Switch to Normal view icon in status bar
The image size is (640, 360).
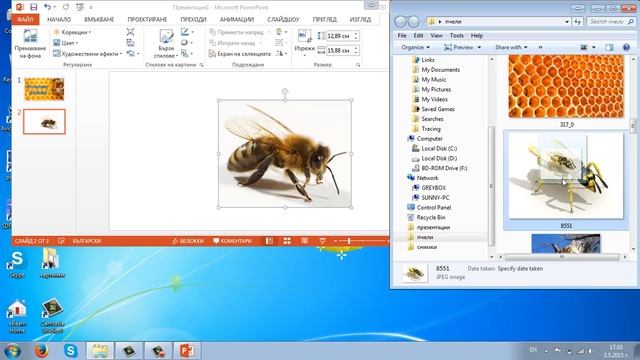pyautogui.click(x=269, y=241)
